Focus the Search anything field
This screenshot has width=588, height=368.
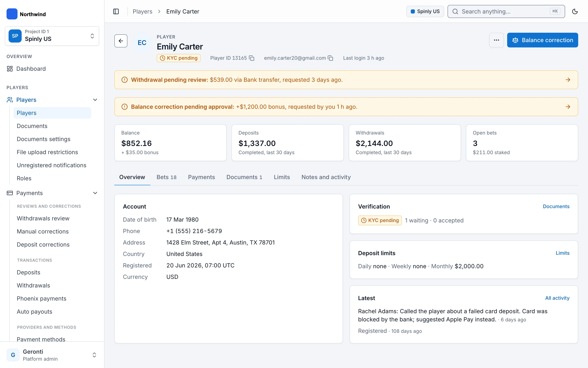(506, 11)
